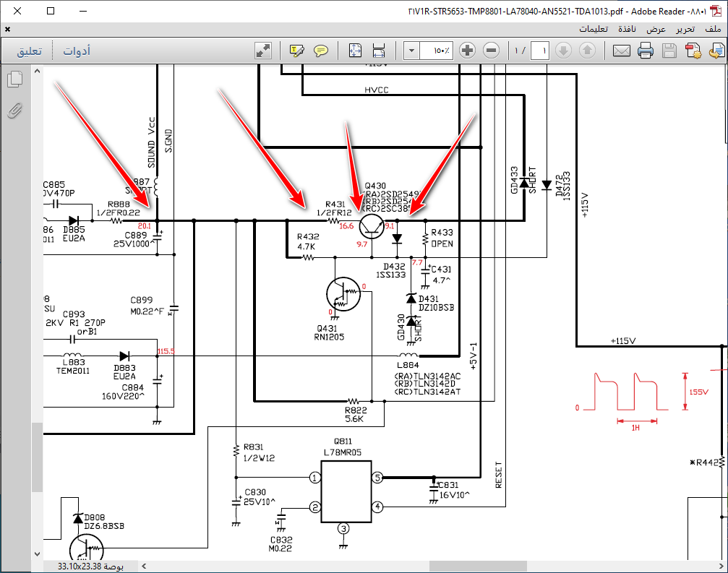The image size is (728, 573).
Task: Open the نافذة (Window) menu
Action: (x=627, y=29)
